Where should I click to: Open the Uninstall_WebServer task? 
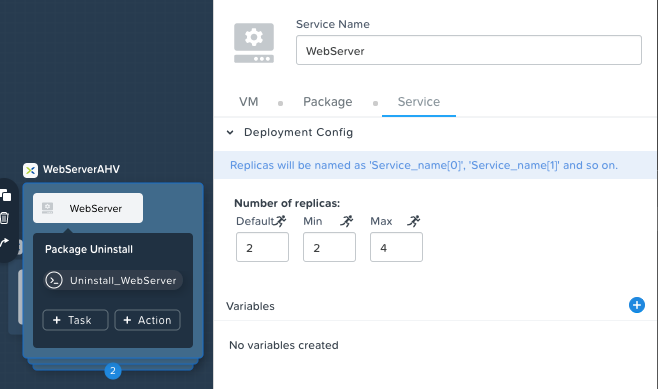click(113, 280)
